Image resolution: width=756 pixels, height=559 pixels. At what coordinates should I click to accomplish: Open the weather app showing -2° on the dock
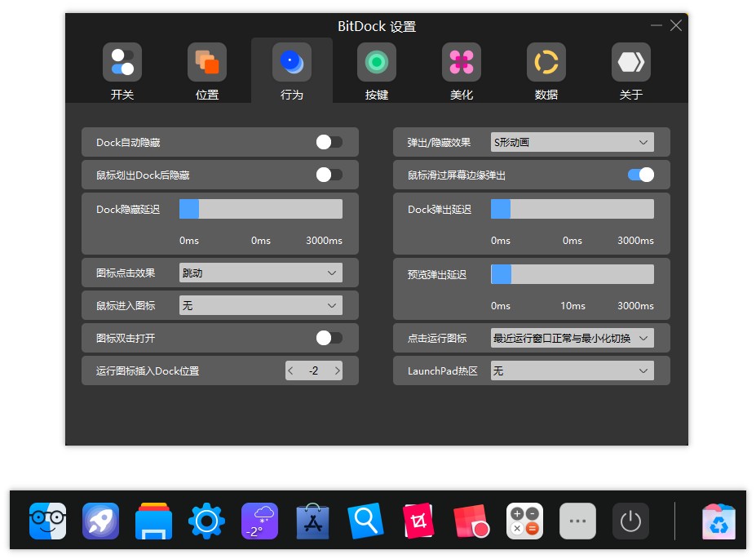tap(259, 520)
